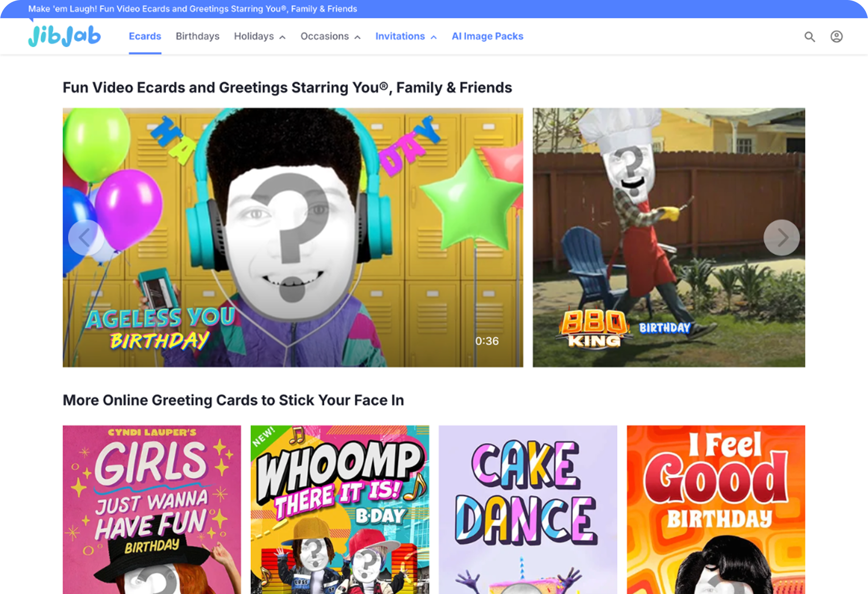Open the I Feel Good Birthday card
868x594 pixels.
(716, 509)
